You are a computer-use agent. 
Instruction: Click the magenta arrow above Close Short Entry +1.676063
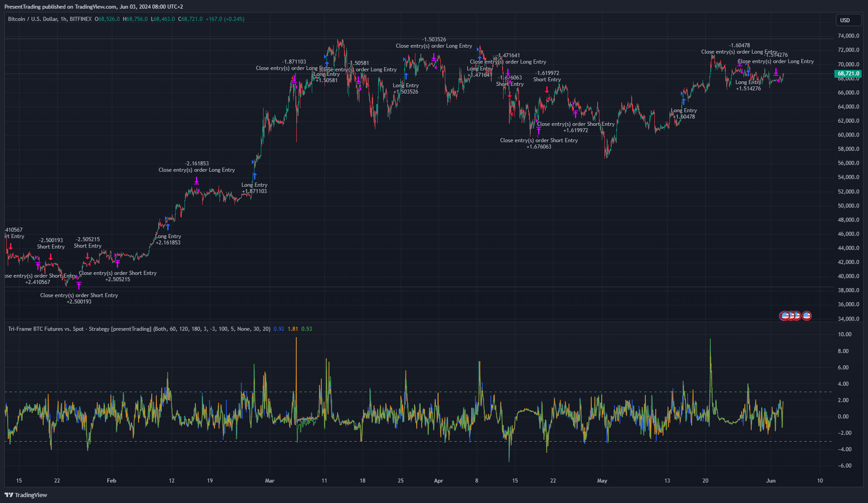(x=539, y=131)
